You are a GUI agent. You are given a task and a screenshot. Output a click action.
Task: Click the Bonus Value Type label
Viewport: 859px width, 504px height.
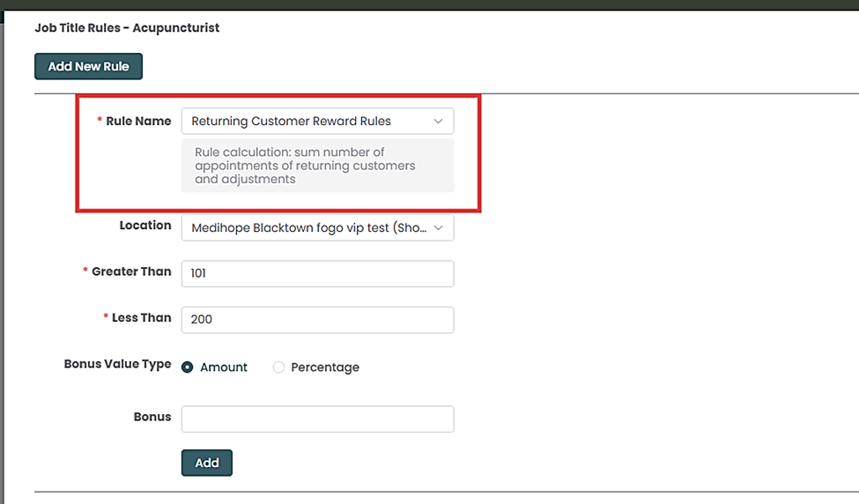[117, 364]
